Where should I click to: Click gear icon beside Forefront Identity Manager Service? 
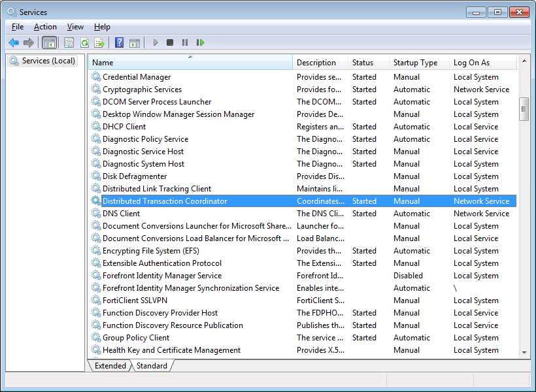96,276
